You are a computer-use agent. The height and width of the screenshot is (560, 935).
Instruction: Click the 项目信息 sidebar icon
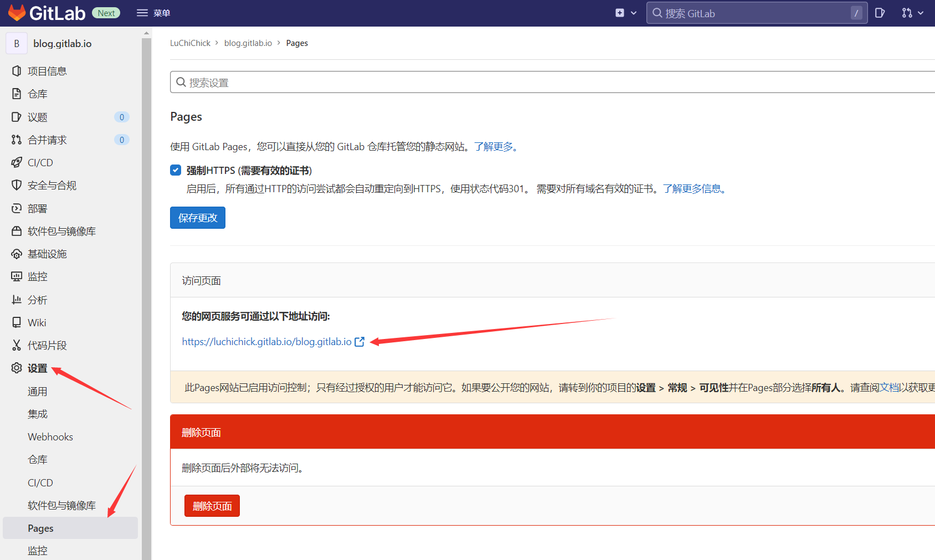pos(17,71)
